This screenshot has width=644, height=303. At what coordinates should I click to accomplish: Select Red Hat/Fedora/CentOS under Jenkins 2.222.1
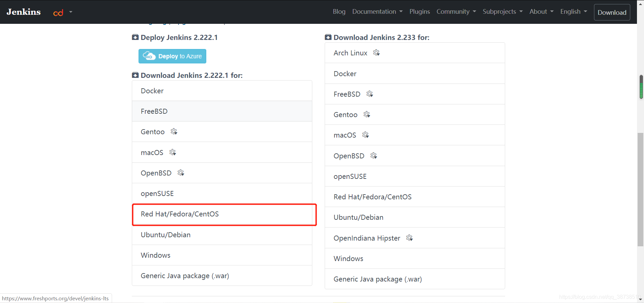click(x=222, y=214)
